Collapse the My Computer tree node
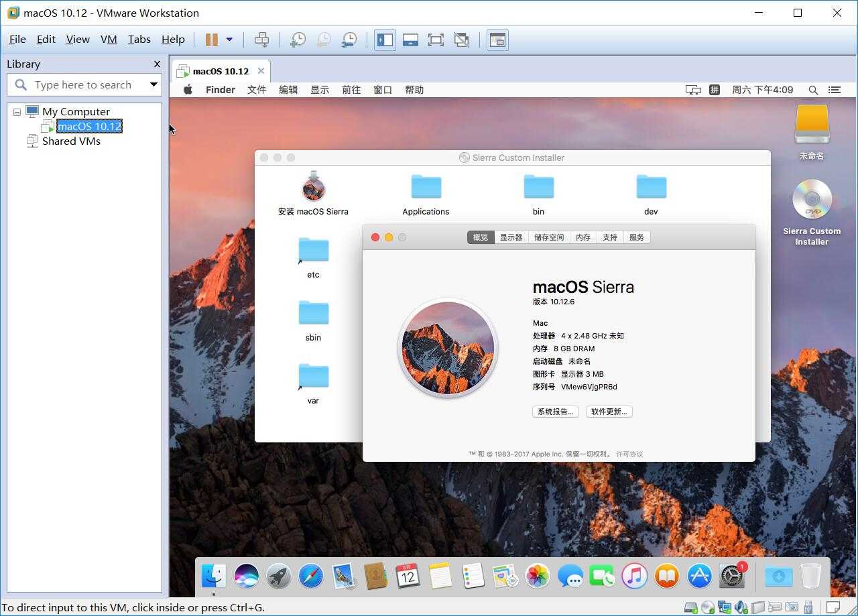The image size is (858, 616). [x=17, y=112]
